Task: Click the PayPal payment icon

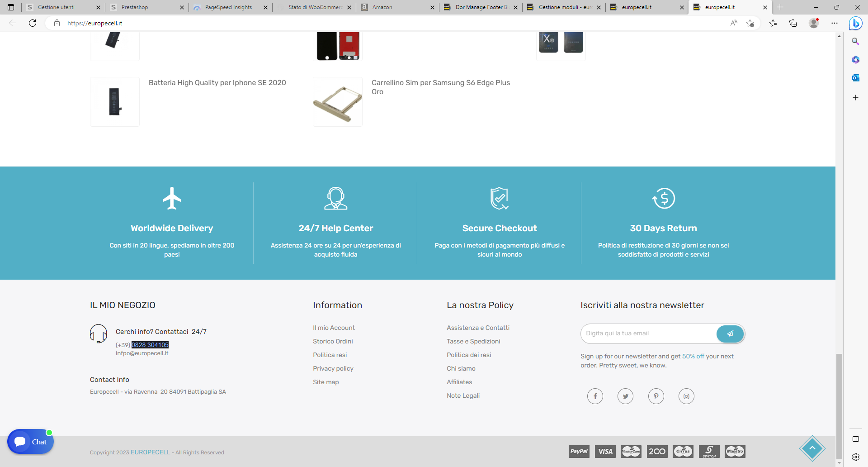Action: [x=579, y=451]
